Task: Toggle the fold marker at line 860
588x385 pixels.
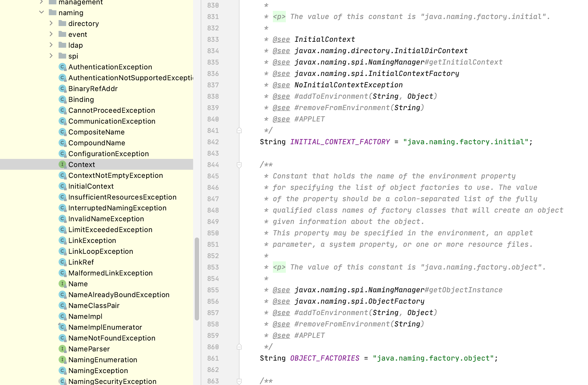Action: coord(239,347)
